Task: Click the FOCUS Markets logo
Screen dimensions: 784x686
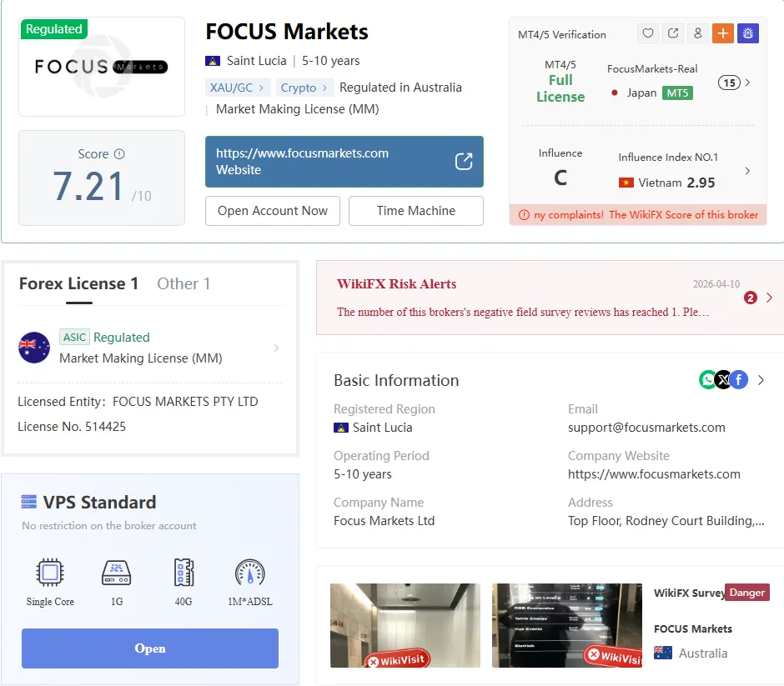Action: tap(102, 67)
